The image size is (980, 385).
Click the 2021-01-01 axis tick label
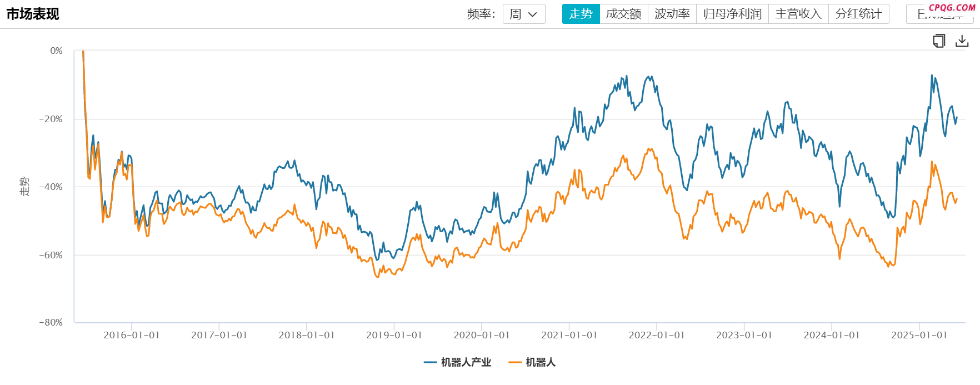(569, 336)
